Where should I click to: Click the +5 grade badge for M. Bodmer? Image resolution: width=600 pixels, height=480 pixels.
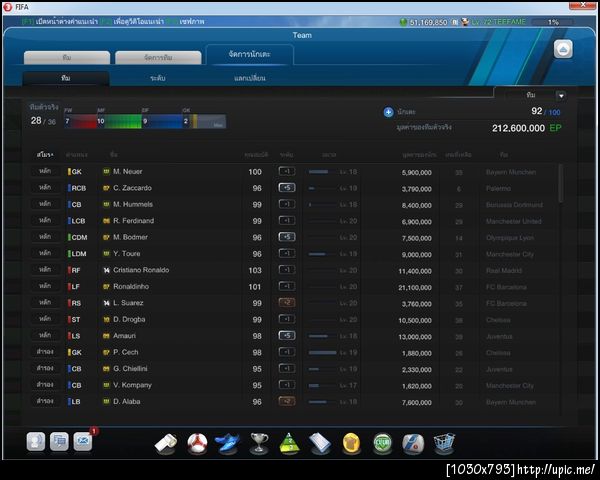click(287, 237)
